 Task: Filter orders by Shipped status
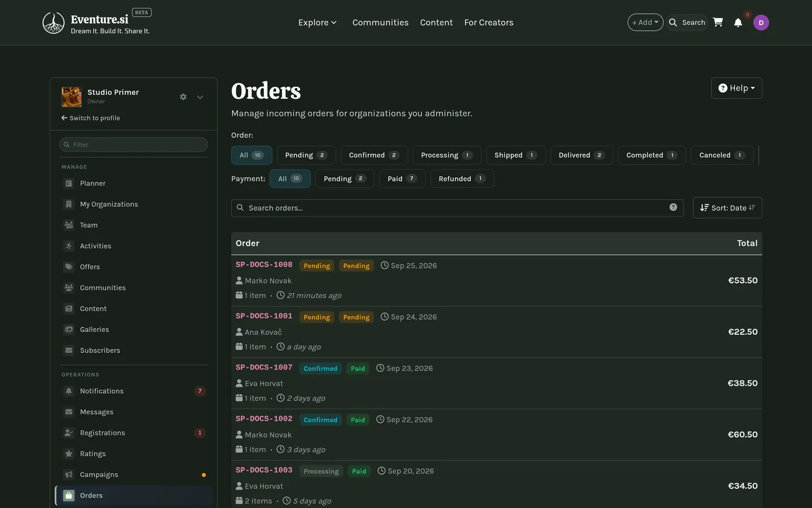click(516, 155)
